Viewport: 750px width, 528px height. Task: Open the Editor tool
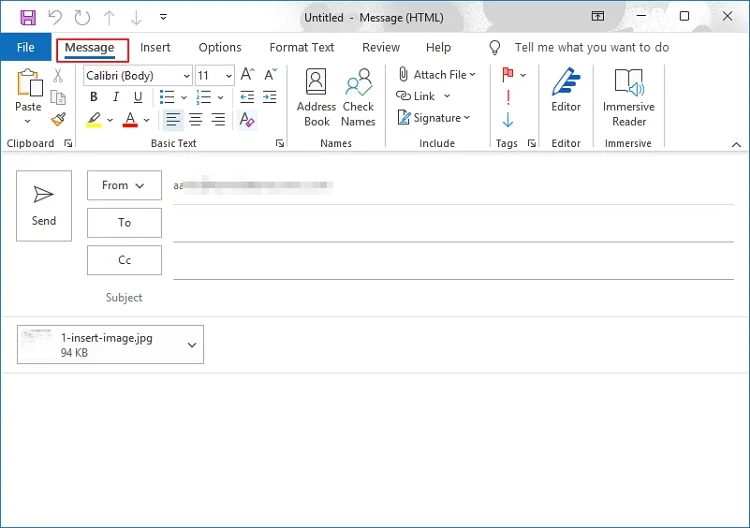566,90
